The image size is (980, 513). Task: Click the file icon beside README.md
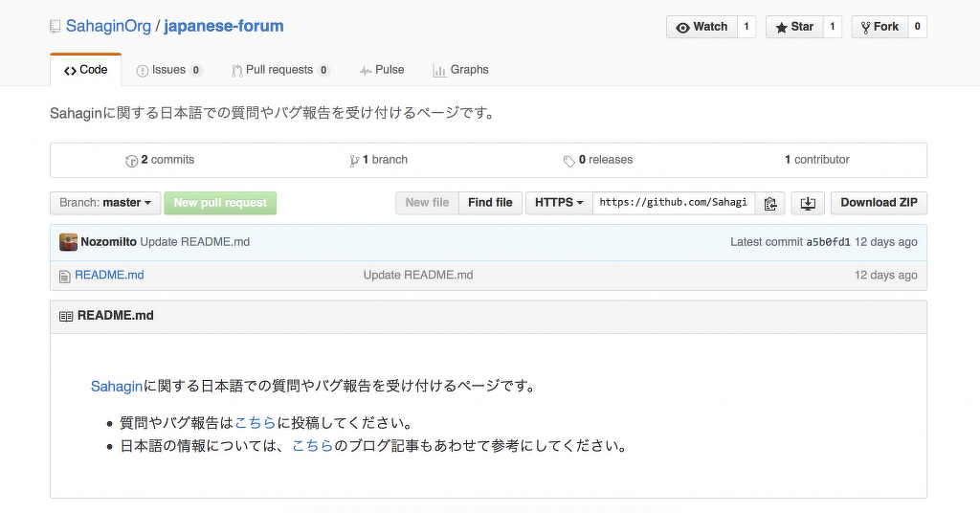coord(64,277)
